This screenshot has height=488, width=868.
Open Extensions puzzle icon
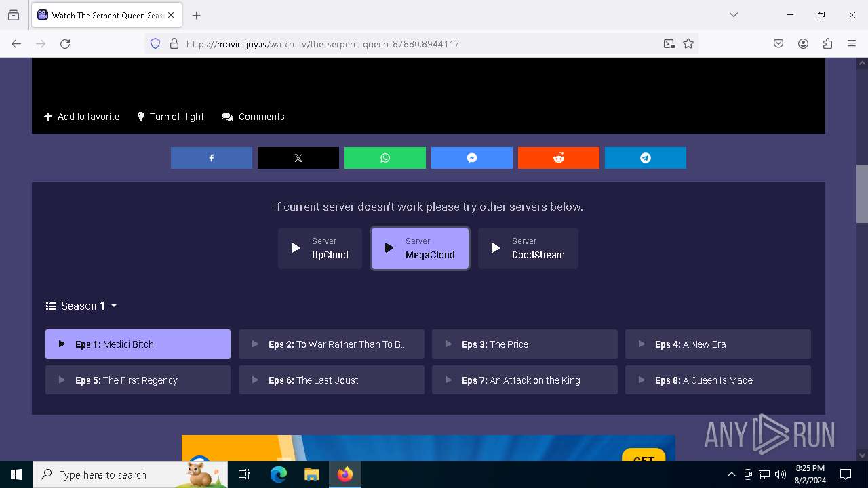[827, 43]
